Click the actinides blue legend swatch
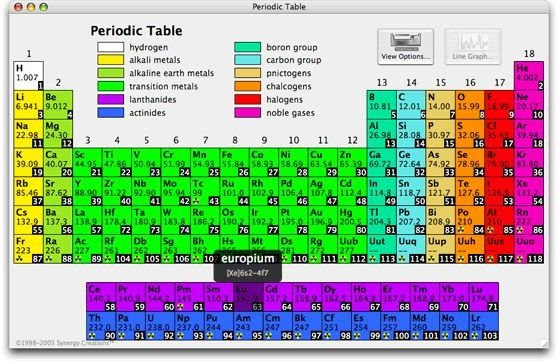The image size is (557, 362). (x=110, y=113)
